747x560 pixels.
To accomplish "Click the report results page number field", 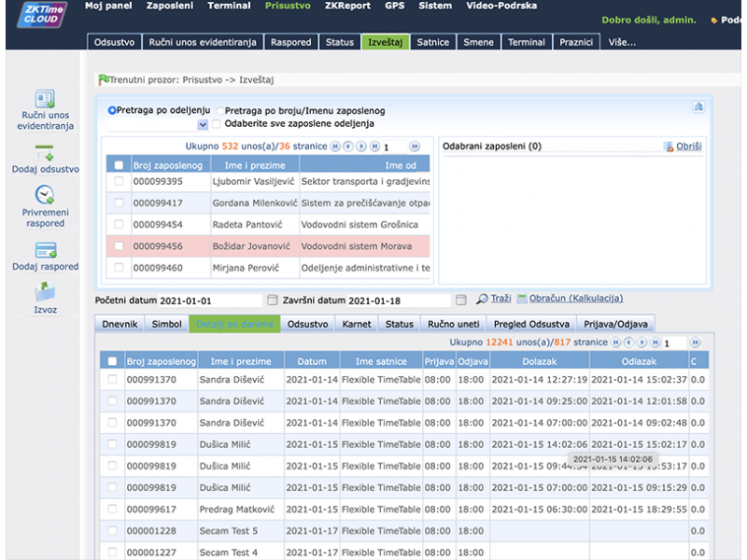I will pos(675,343).
